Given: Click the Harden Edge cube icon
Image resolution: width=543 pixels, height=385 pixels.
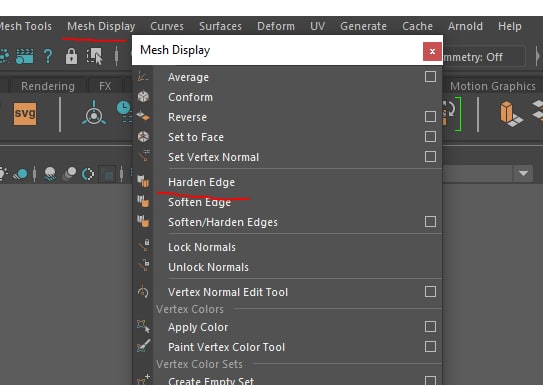Looking at the screenshot, I should point(143,181).
